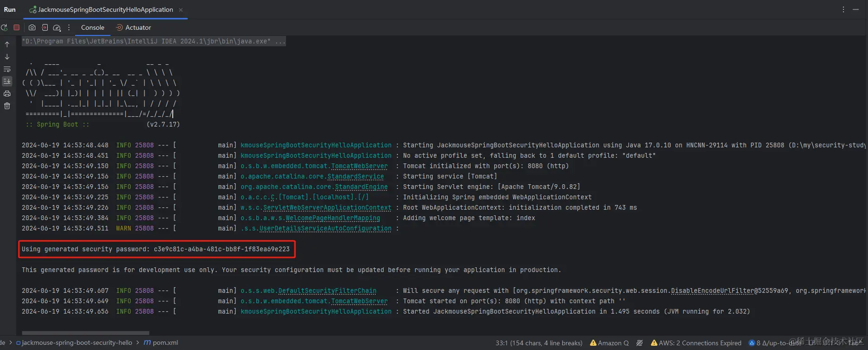868x350 pixels.
Task: Click 'Adding welcome page template: index' message
Action: (x=469, y=218)
